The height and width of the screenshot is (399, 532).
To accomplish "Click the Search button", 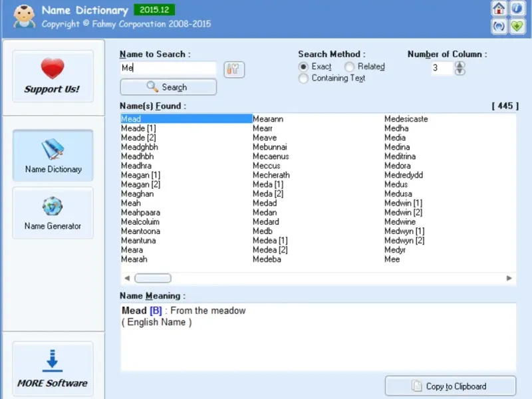I will [168, 87].
